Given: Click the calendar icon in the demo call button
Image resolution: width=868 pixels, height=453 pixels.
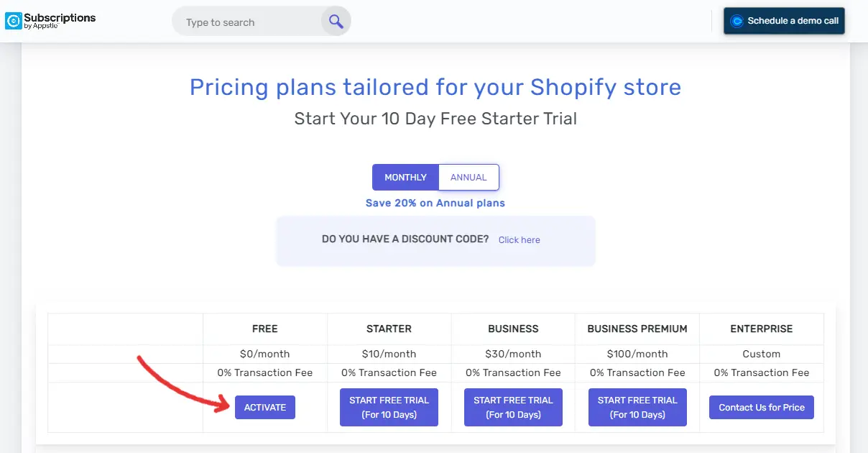Looking at the screenshot, I should click(737, 21).
